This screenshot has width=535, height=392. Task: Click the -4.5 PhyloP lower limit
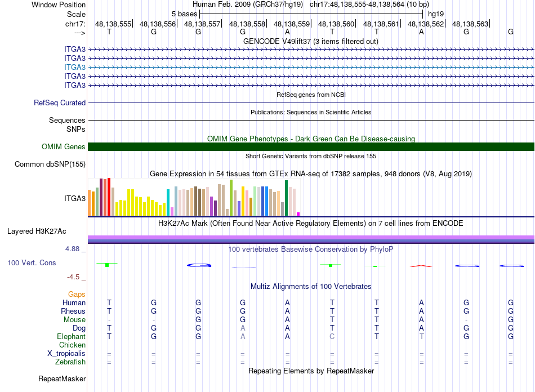pyautogui.click(x=73, y=277)
